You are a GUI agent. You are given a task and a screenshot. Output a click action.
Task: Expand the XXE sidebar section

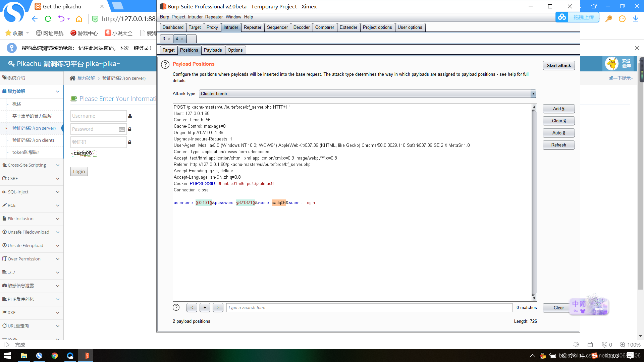[x=32, y=313]
